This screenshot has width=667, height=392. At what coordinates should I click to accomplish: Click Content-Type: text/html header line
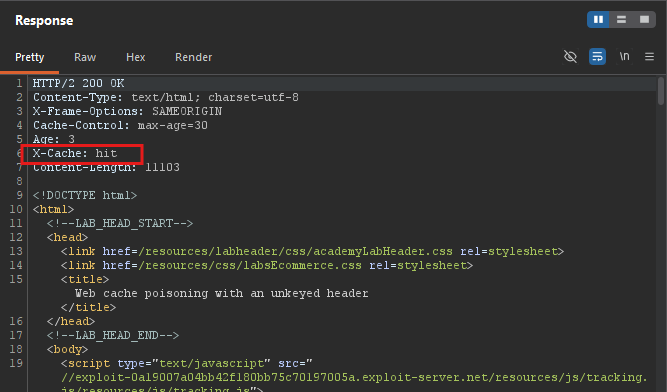point(166,97)
